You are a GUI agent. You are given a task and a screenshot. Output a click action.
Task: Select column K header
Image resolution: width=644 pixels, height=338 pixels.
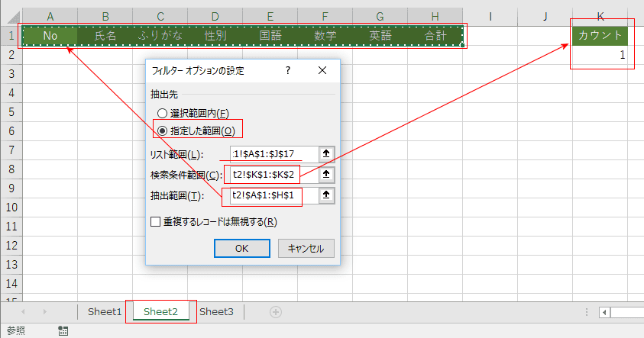point(600,17)
